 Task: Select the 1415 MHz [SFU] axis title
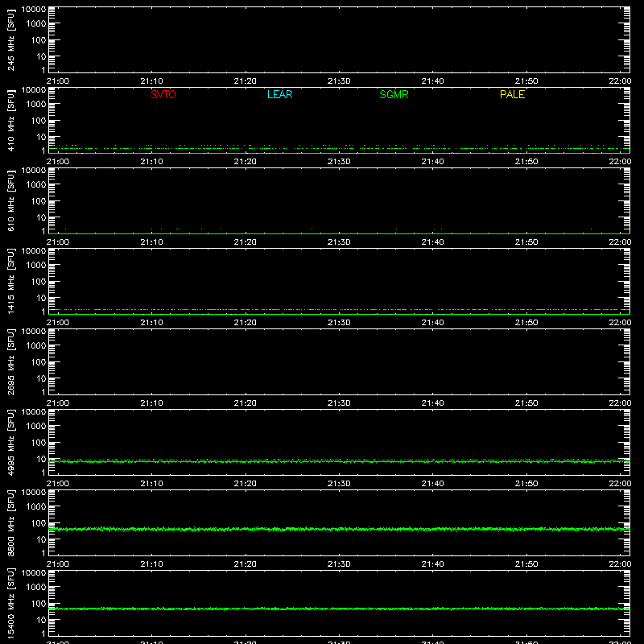(x=11, y=281)
